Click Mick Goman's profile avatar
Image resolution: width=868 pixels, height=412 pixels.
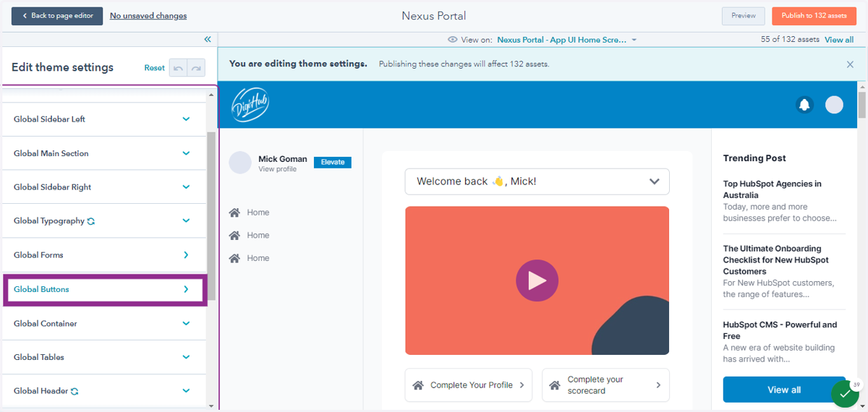click(x=240, y=163)
